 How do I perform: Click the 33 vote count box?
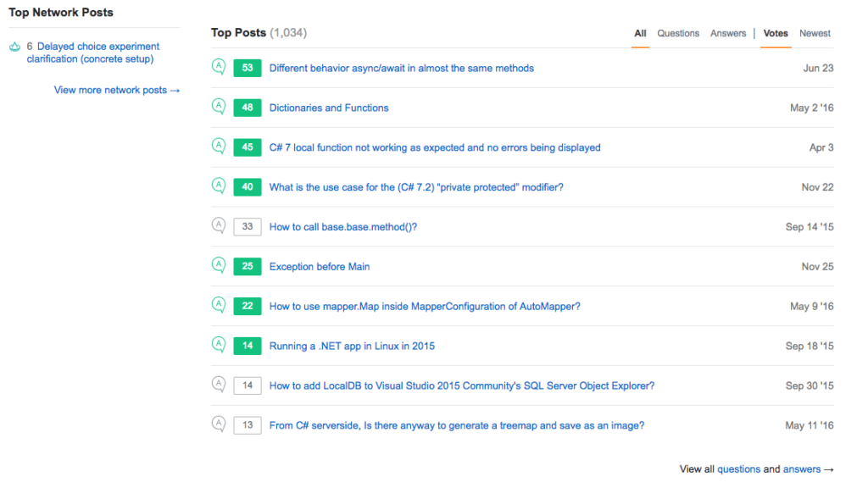point(248,227)
